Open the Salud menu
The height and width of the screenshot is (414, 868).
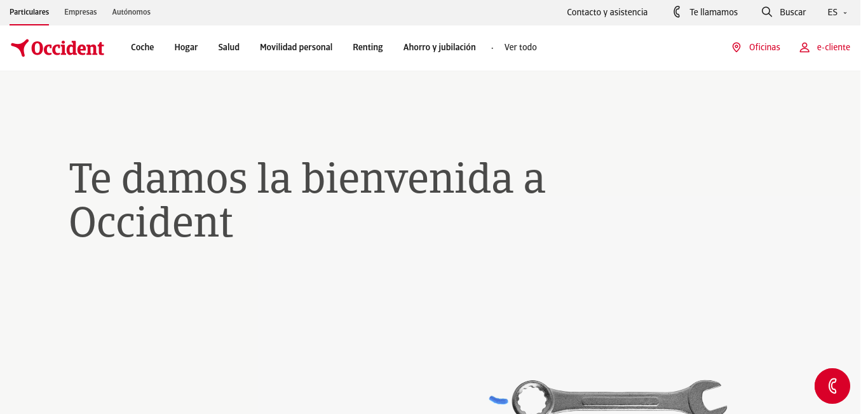[229, 47]
